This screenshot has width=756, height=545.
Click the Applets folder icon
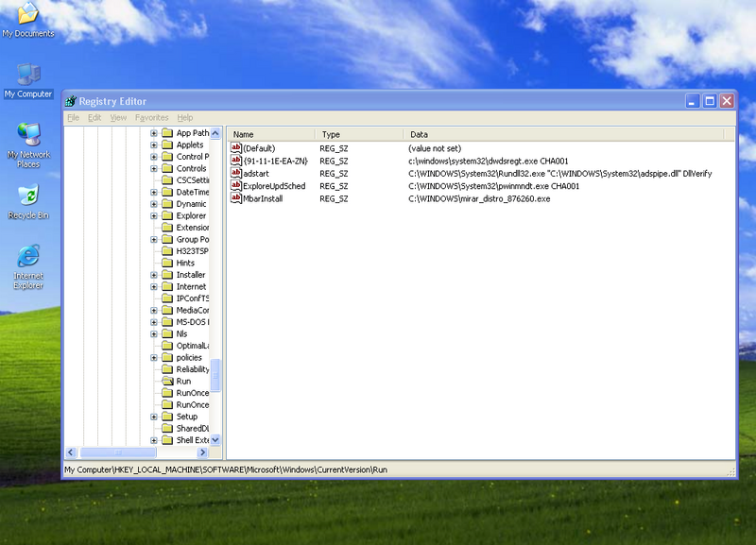167,145
